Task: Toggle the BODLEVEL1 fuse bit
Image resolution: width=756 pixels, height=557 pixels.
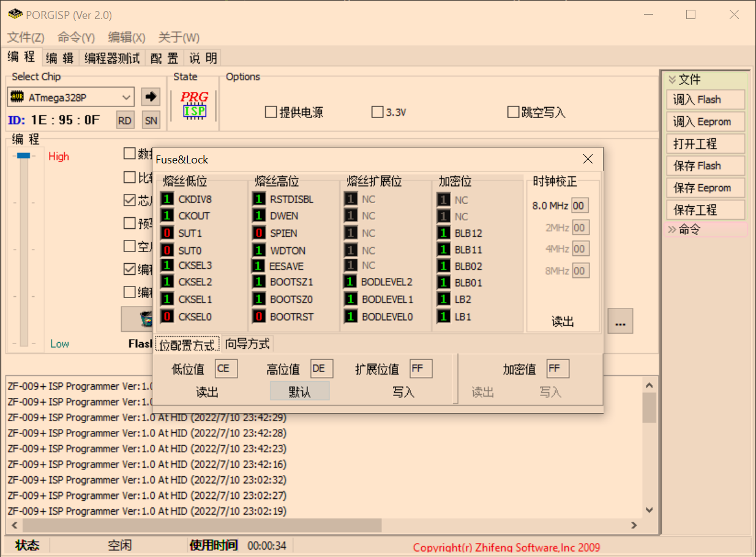Action: tap(351, 299)
